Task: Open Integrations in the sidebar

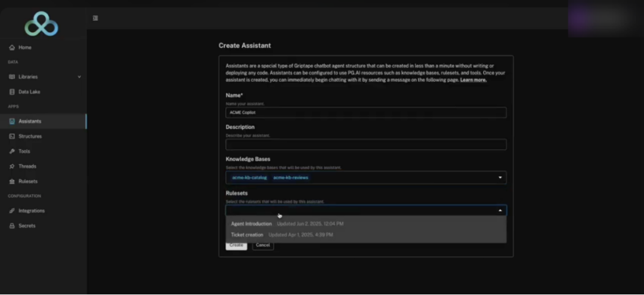Action: pos(43,211)
